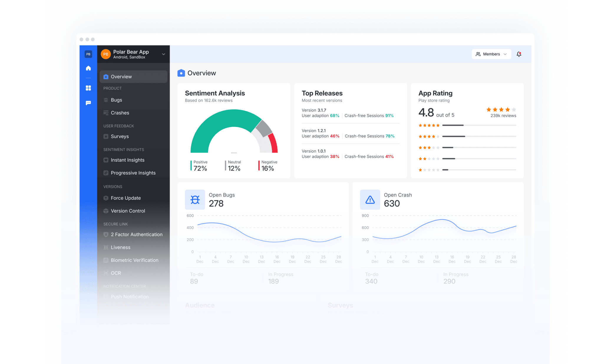This screenshot has height=364, width=611.
Task: Click Crash-free Sessions 91% value
Action: [389, 116]
